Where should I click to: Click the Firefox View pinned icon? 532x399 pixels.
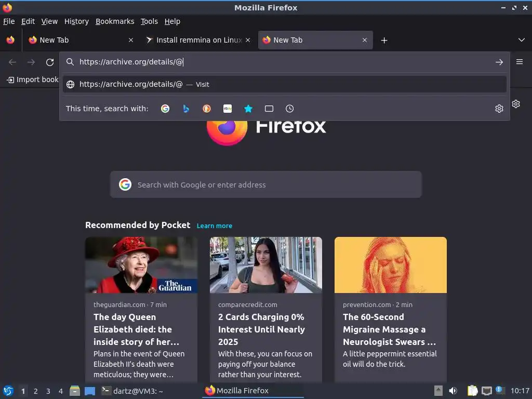click(x=10, y=40)
